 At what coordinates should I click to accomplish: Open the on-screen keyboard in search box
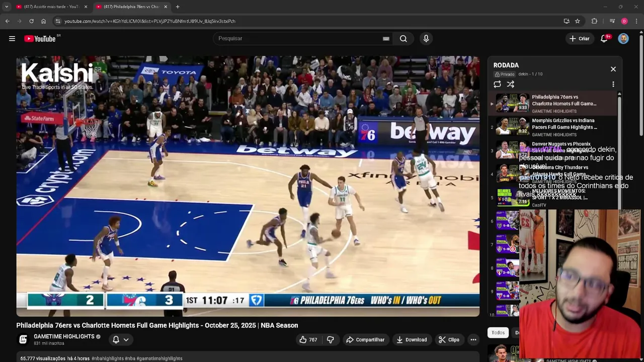pyautogui.click(x=386, y=39)
